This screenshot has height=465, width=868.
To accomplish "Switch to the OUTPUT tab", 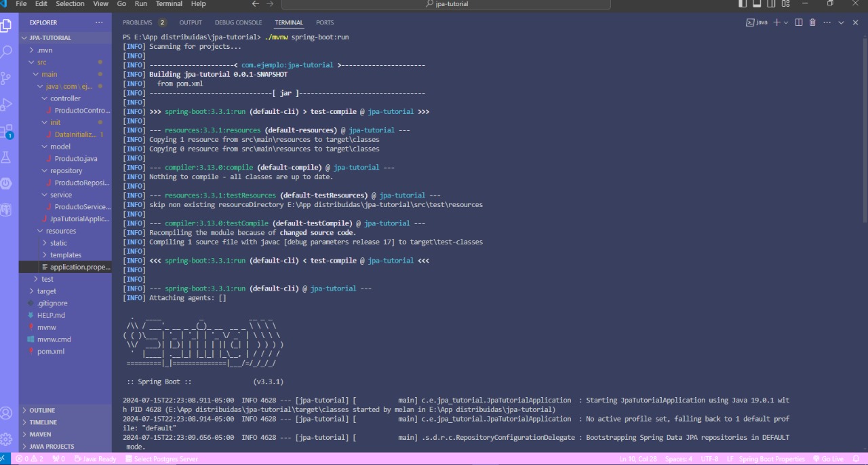I will coord(191,22).
